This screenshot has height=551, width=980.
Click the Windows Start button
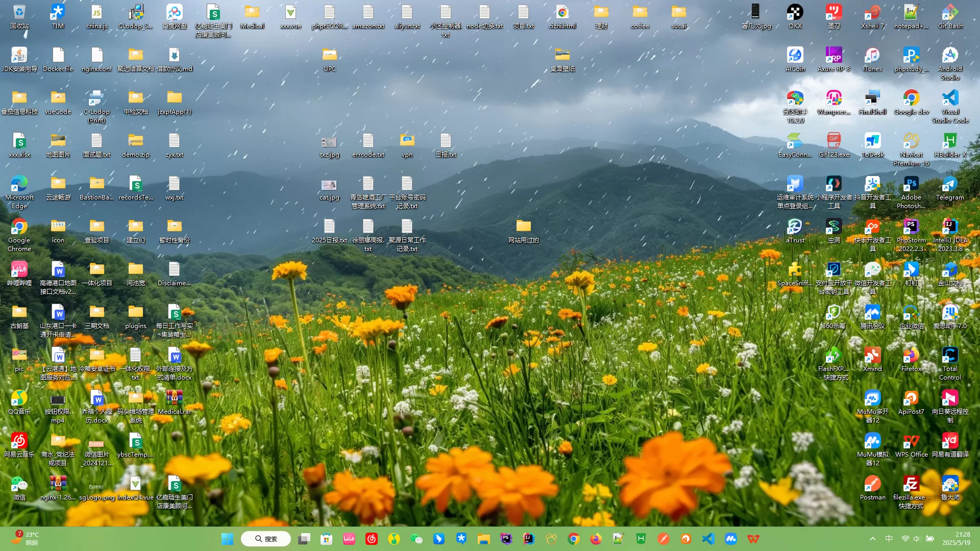227,539
